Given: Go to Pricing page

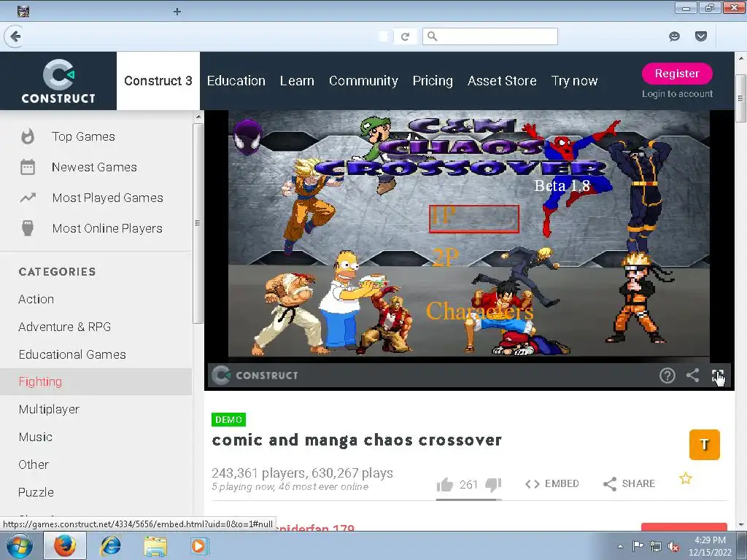Looking at the screenshot, I should [433, 81].
